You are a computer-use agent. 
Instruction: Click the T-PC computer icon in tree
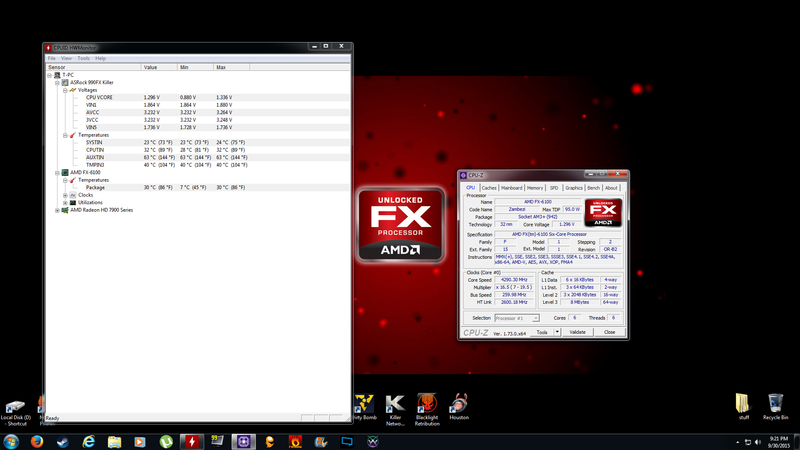pos(57,75)
